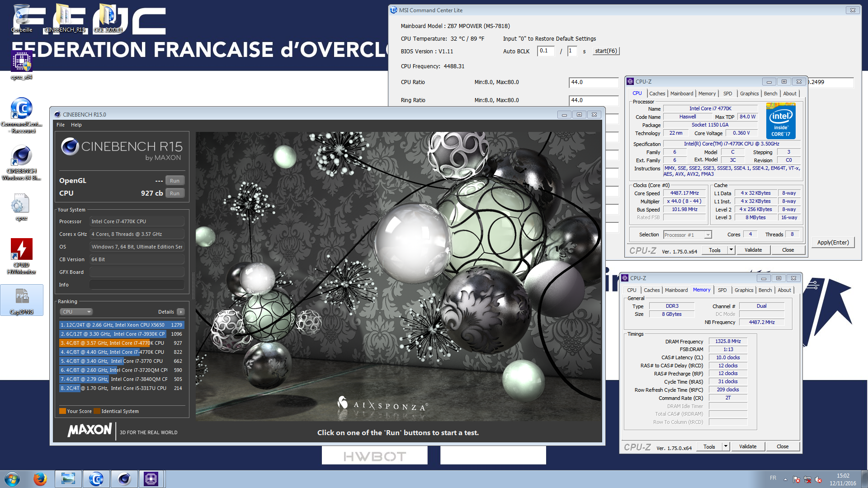
Task: Click the Auto BCLK step field 0.1
Action: point(546,51)
